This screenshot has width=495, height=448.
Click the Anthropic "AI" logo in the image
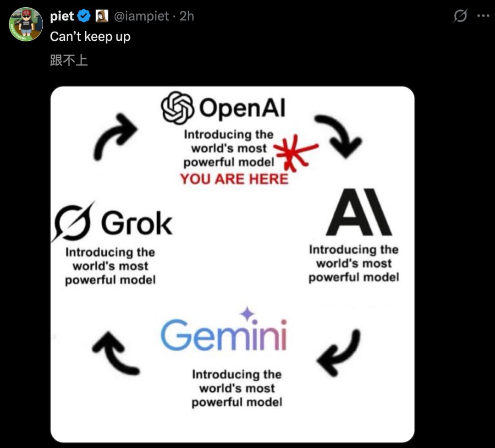pos(358,214)
